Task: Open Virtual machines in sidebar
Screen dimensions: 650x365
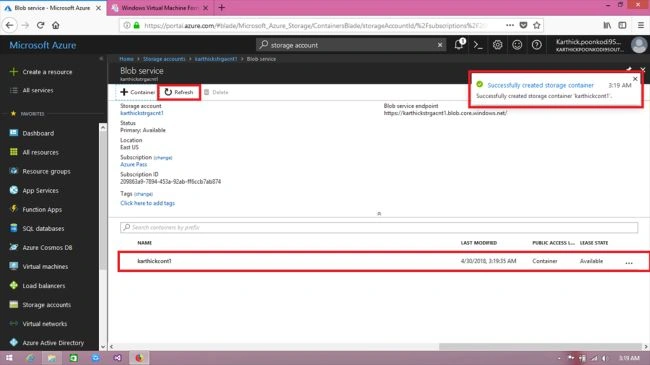Action: (x=39, y=267)
